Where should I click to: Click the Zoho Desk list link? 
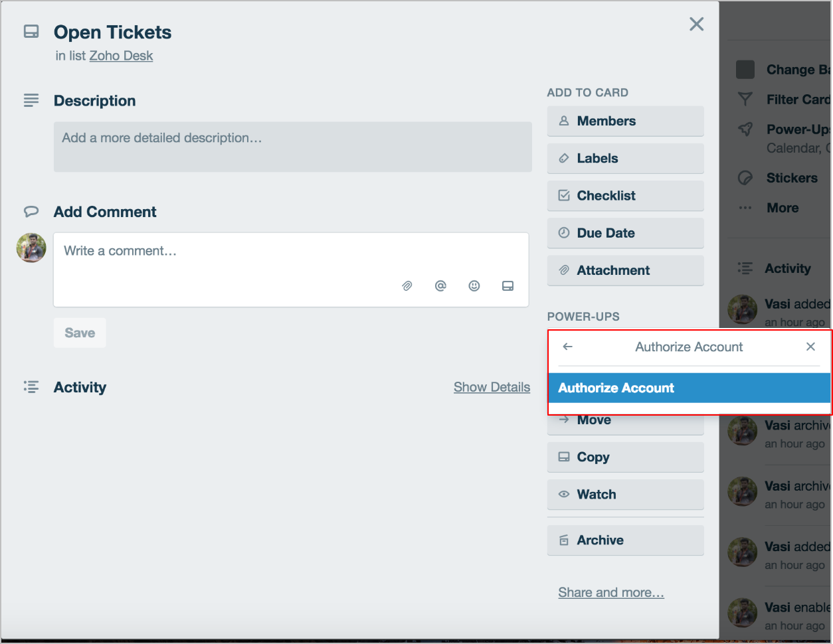(121, 56)
